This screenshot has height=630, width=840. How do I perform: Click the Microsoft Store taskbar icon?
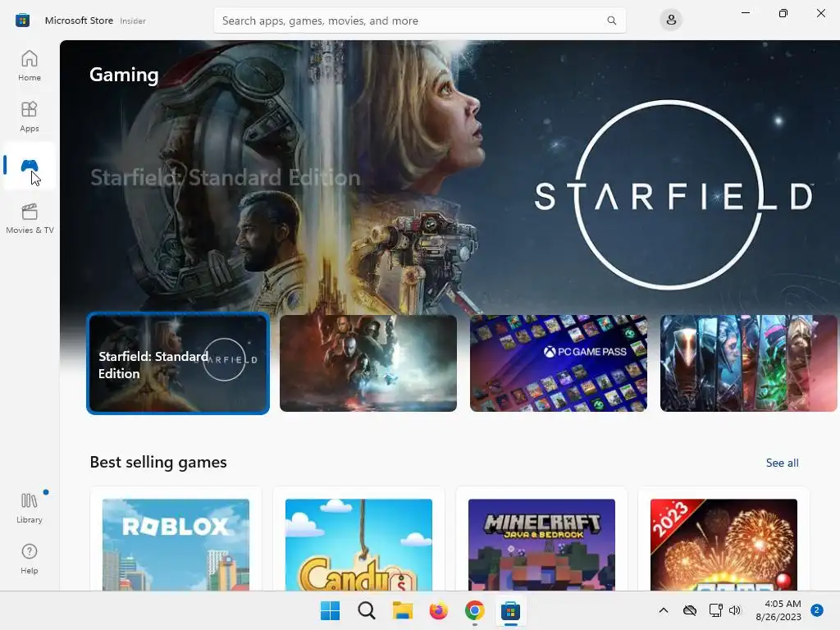click(x=510, y=610)
